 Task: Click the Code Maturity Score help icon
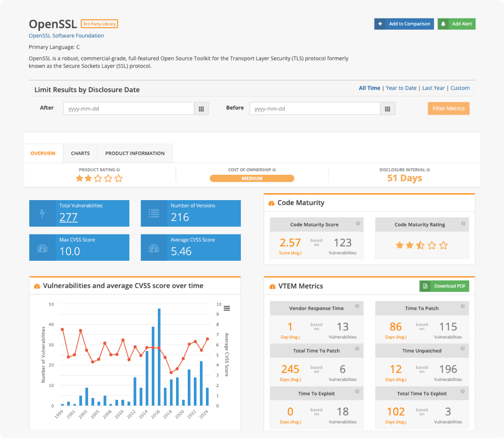[x=358, y=224]
